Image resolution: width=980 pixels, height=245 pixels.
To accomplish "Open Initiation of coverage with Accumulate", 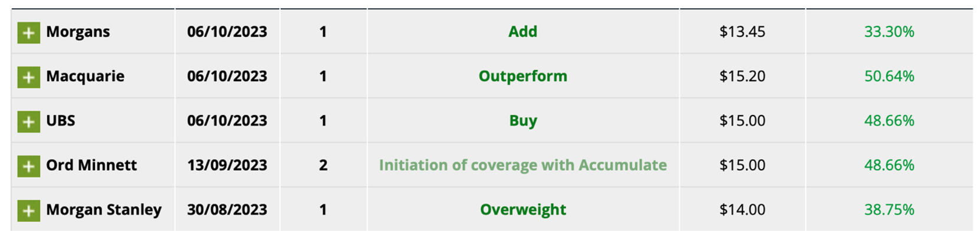I will point(522,165).
